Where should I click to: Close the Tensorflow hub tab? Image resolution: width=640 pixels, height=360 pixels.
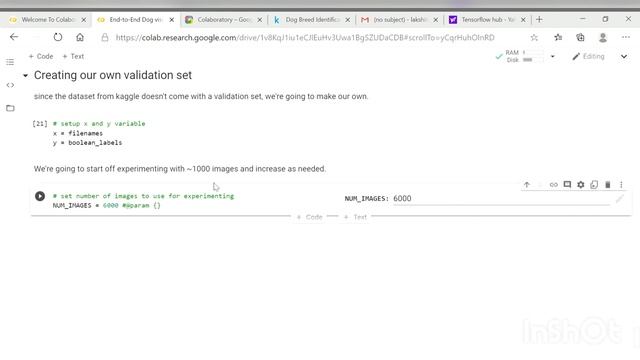click(x=523, y=20)
